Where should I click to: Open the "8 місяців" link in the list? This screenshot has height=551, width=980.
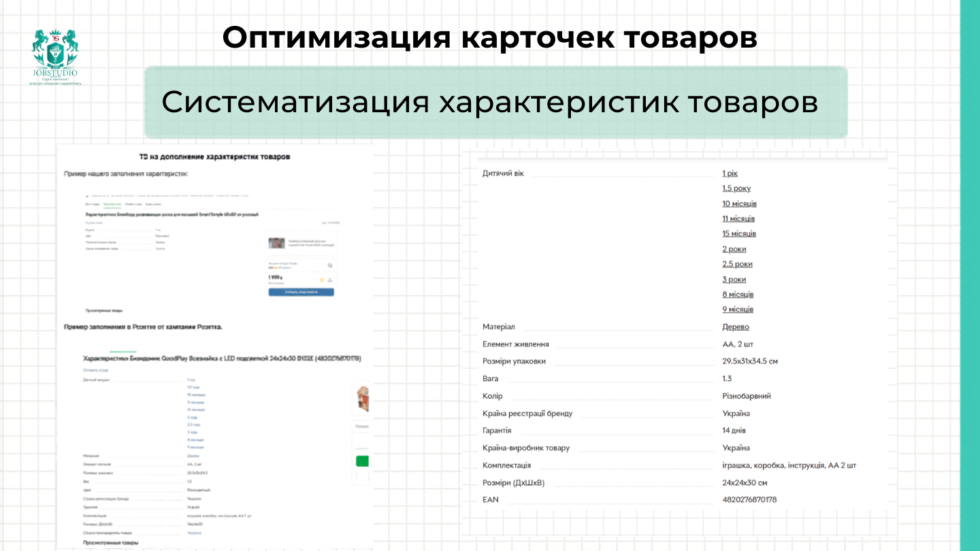pos(738,294)
